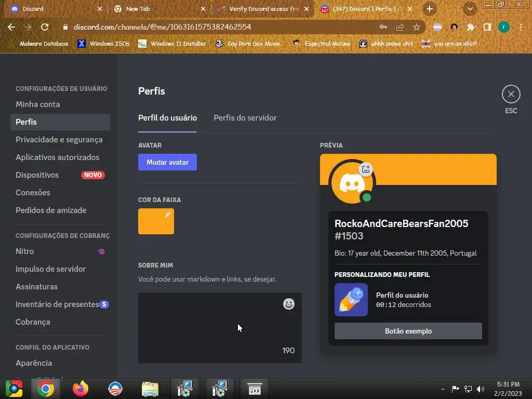Open File Explorer folder in taskbar
The height and width of the screenshot is (399, 532).
[x=150, y=389]
